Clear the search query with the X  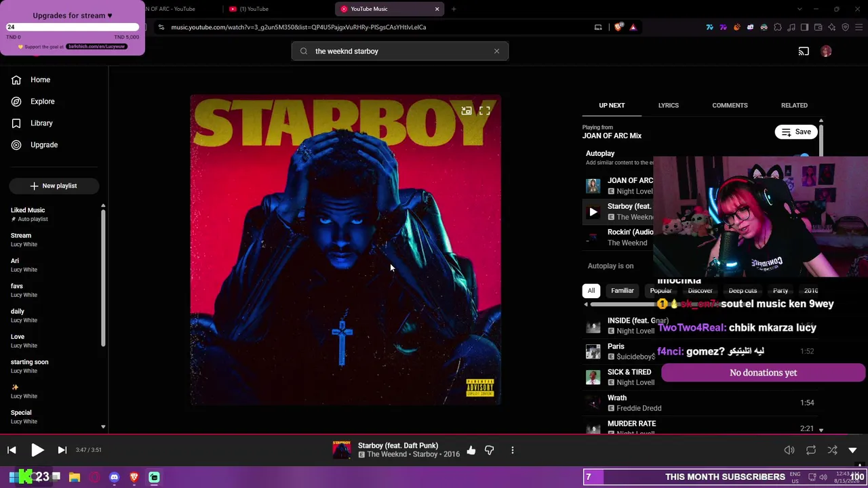[x=496, y=51]
